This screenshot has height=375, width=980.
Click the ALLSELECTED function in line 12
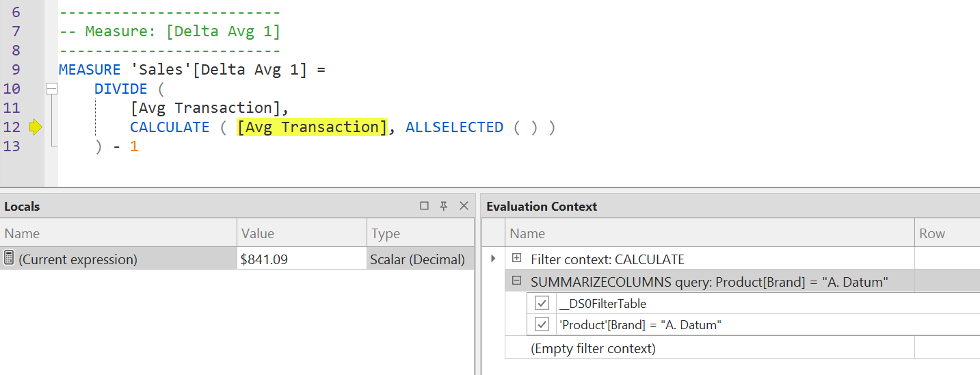point(454,127)
